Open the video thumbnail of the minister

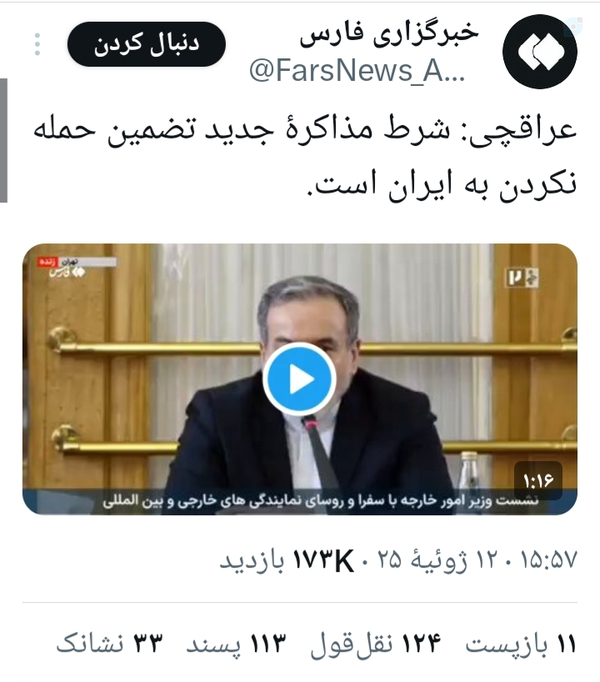click(x=300, y=379)
